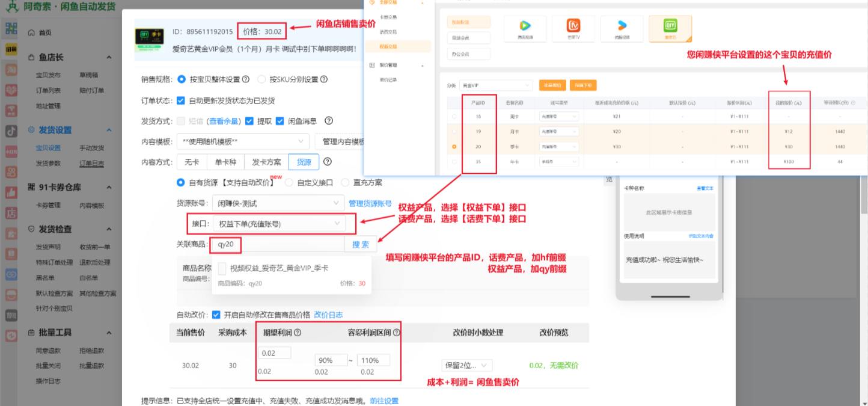Select the 直充方案 radio option
This screenshot has width=868, height=406.
[345, 182]
